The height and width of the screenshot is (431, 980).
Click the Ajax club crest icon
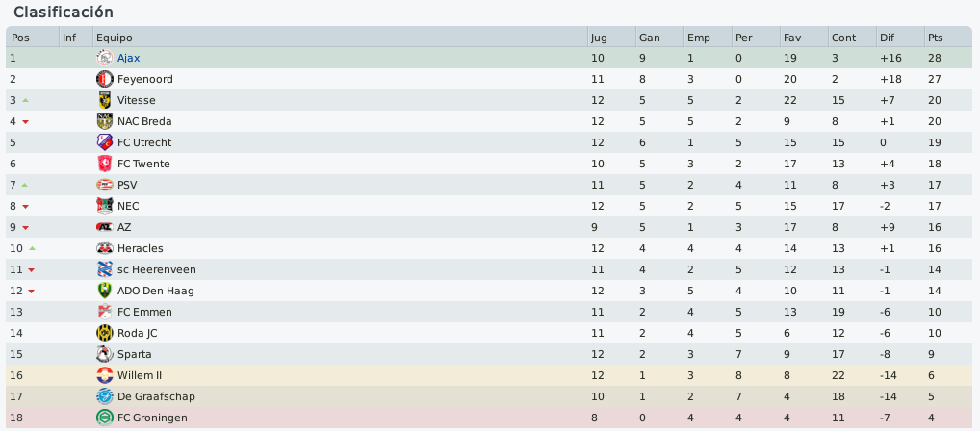(104, 58)
